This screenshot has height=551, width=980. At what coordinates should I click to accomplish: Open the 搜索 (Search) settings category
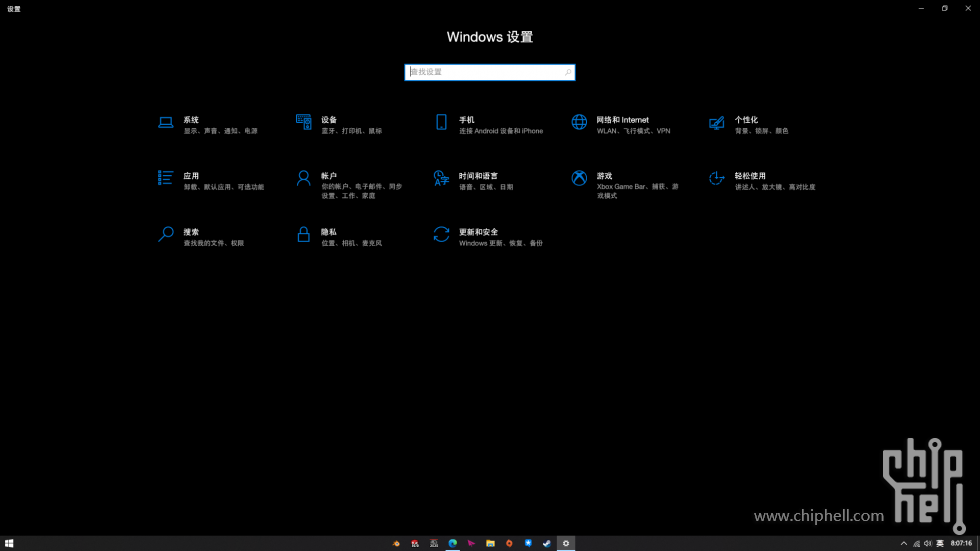[x=202, y=237]
